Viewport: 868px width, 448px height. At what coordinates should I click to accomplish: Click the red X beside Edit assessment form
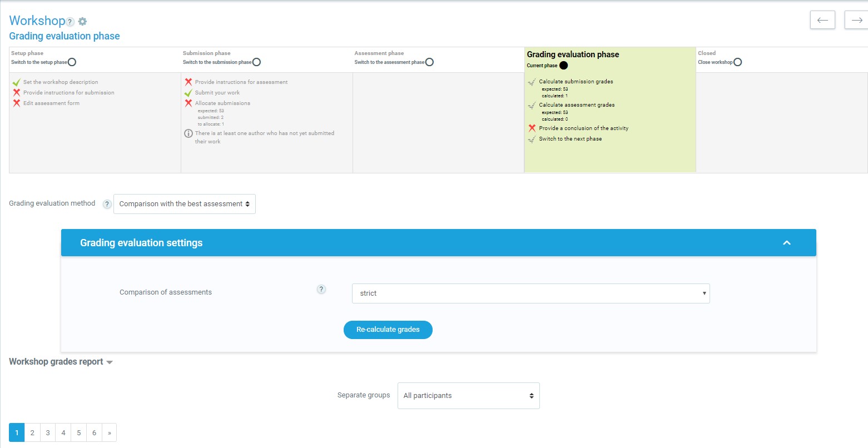17,103
